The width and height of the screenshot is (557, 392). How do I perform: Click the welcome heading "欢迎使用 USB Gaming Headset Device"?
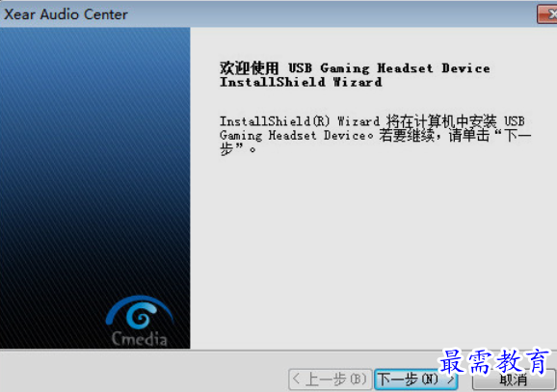pyautogui.click(x=355, y=67)
